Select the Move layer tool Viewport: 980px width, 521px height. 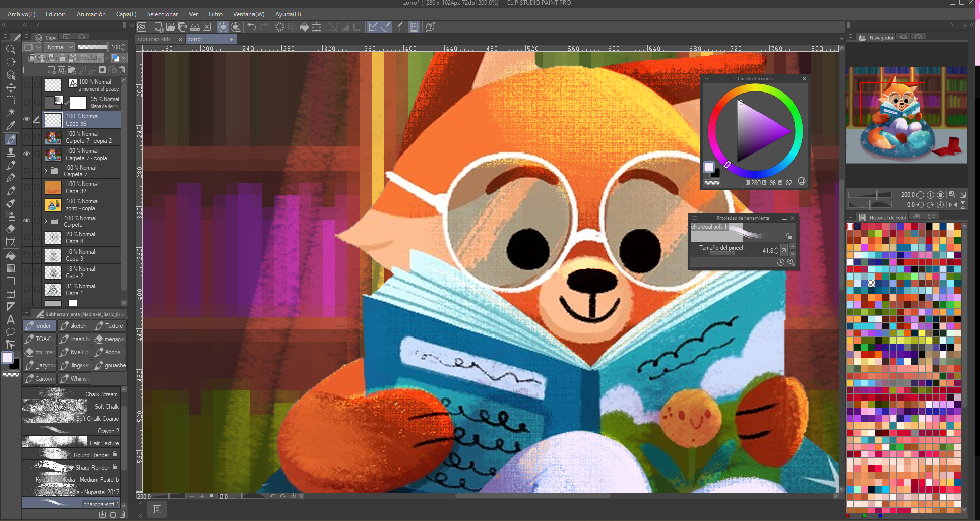coord(10,87)
